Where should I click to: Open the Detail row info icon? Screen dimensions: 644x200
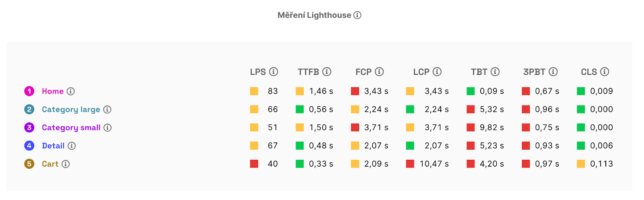(72, 146)
